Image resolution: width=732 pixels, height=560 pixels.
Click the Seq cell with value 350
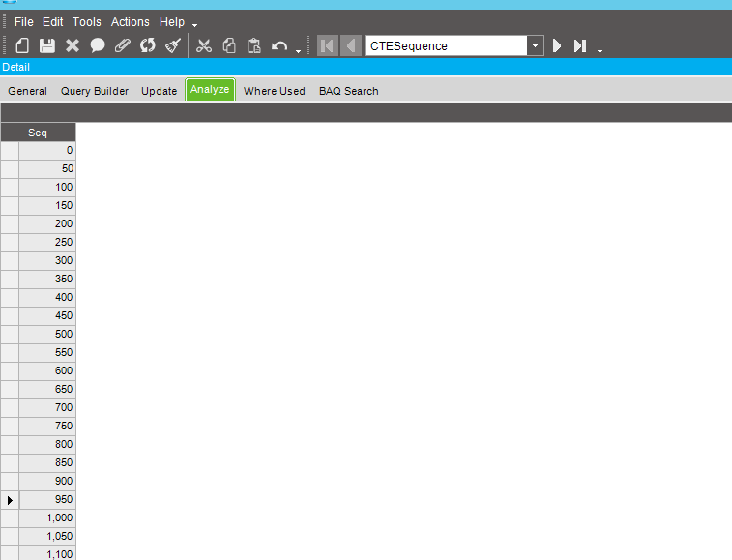point(47,279)
